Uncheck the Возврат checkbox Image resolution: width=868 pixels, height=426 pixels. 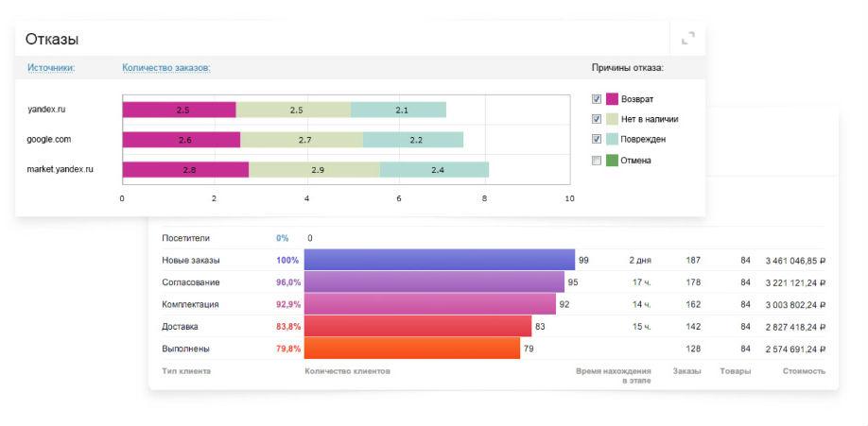596,98
